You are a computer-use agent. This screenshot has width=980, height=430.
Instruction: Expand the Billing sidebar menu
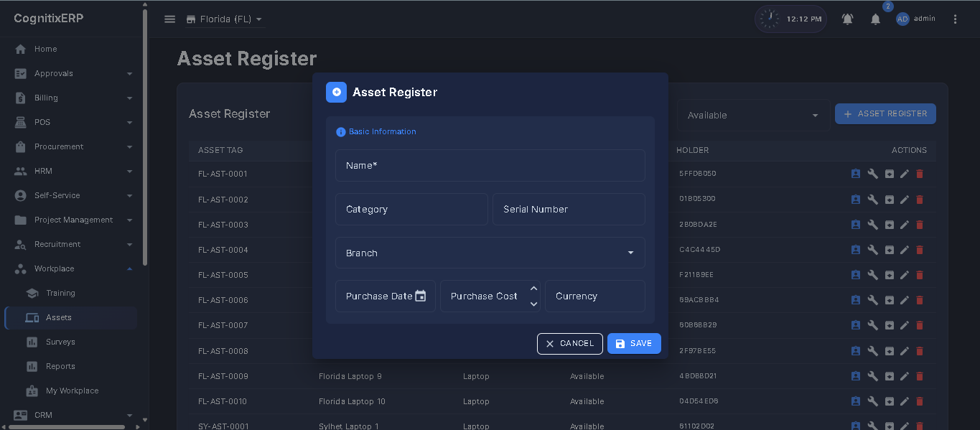(74, 98)
